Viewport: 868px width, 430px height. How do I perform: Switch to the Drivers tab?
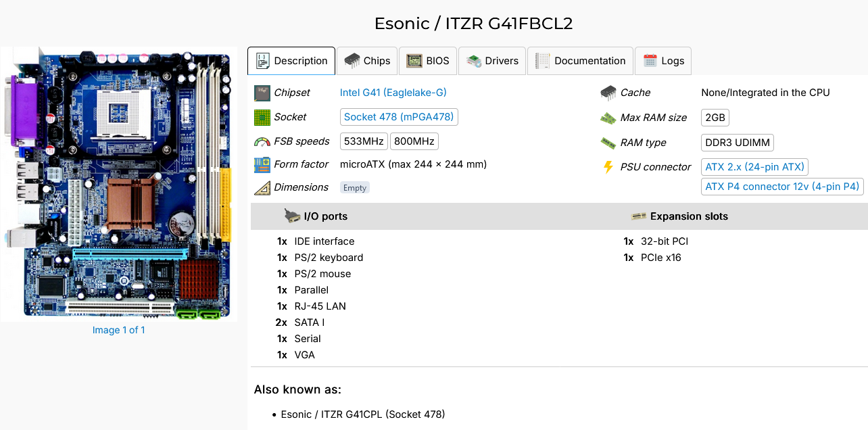tap(492, 61)
